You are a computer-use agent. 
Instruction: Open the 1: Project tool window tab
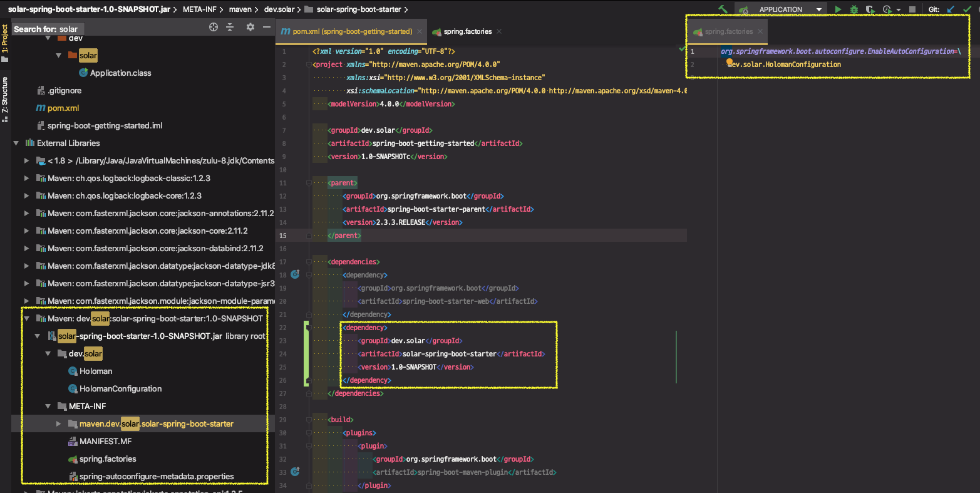[5, 44]
